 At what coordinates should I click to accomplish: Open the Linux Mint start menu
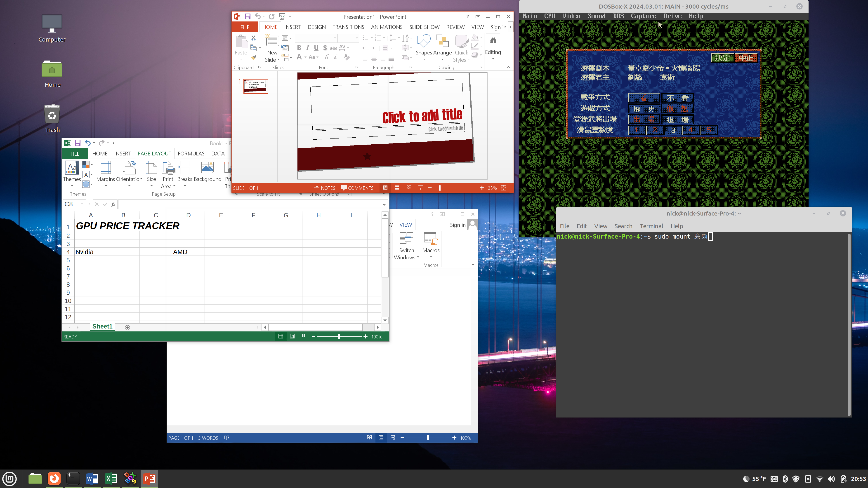(10, 478)
